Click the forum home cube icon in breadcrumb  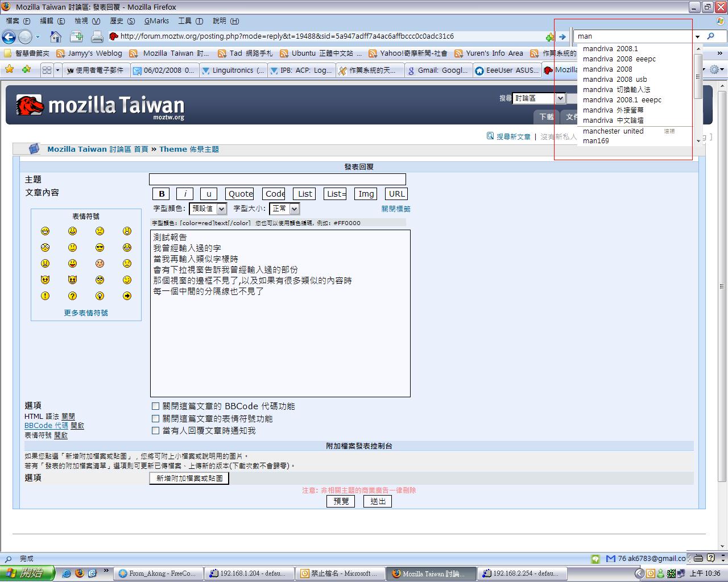[34, 149]
